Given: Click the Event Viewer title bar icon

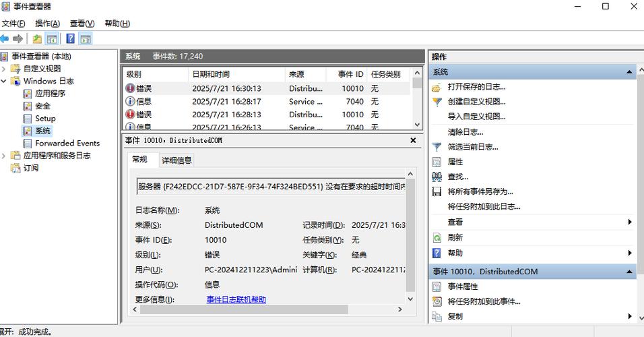Looking at the screenshot, I should click(6, 7).
